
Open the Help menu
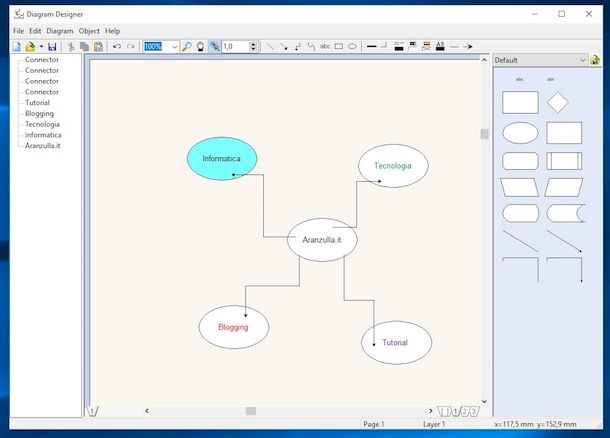tap(112, 31)
